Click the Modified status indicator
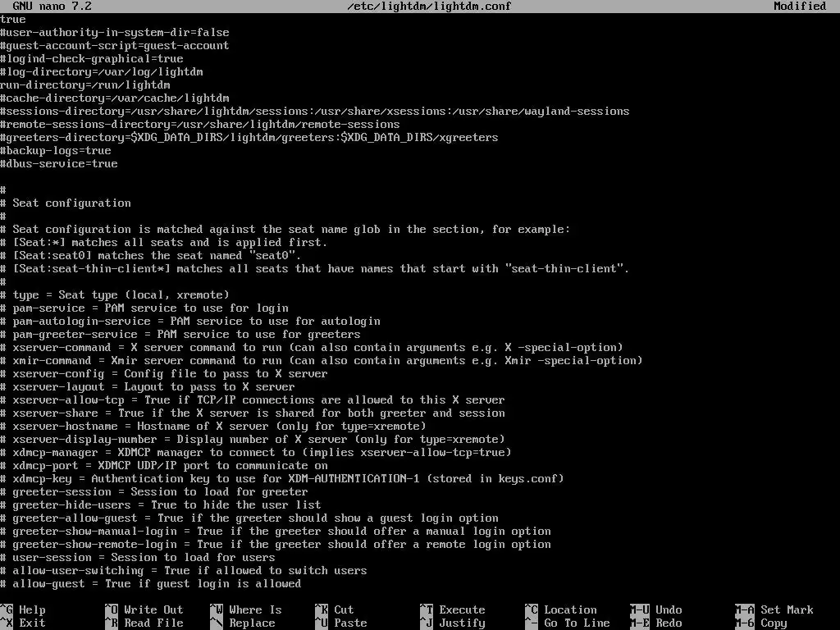The height and width of the screenshot is (630, 840). click(x=800, y=7)
